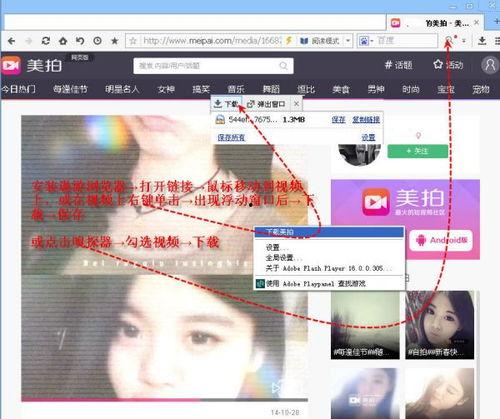Focus the Baidu search box
The height and width of the screenshot is (419, 500).
coord(406,41)
